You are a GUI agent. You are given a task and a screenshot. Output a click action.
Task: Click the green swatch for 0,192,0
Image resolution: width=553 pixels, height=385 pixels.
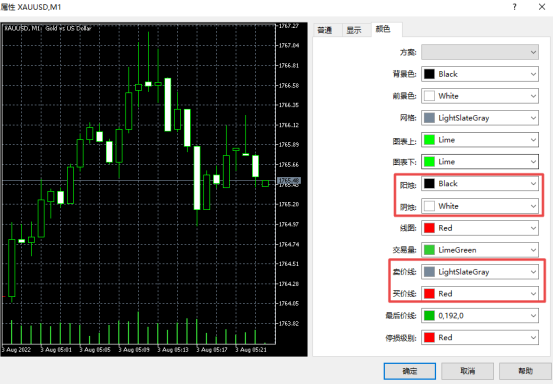[429, 316]
